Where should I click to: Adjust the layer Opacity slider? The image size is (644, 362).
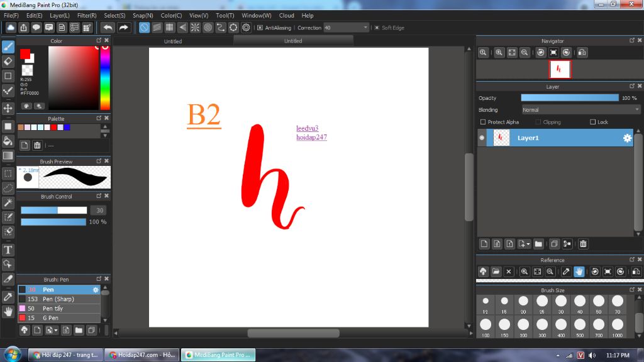click(x=570, y=97)
